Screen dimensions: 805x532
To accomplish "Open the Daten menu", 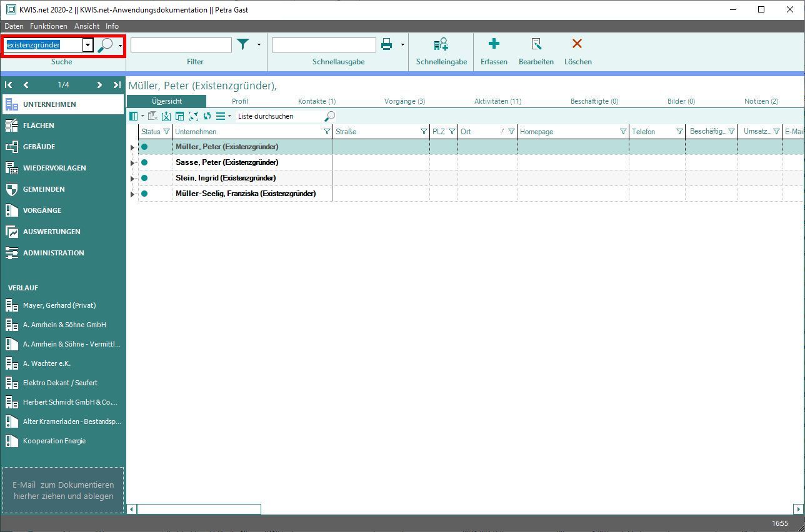I will (14, 26).
